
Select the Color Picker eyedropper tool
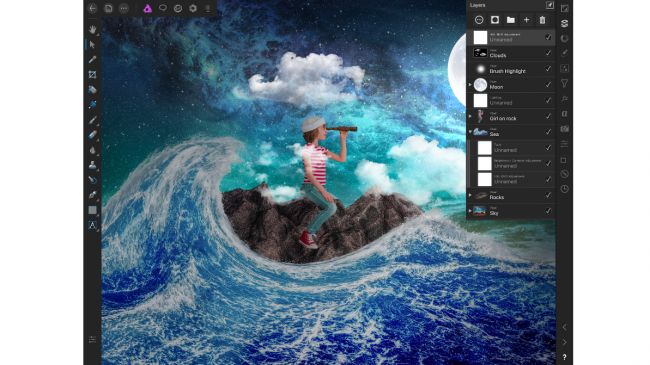(x=92, y=60)
